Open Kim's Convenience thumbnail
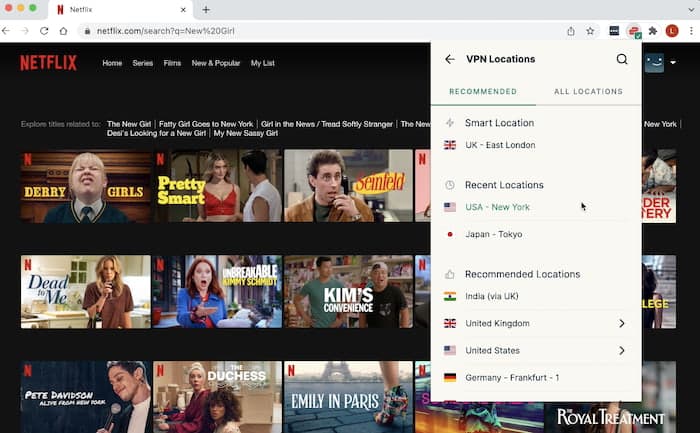 349,292
